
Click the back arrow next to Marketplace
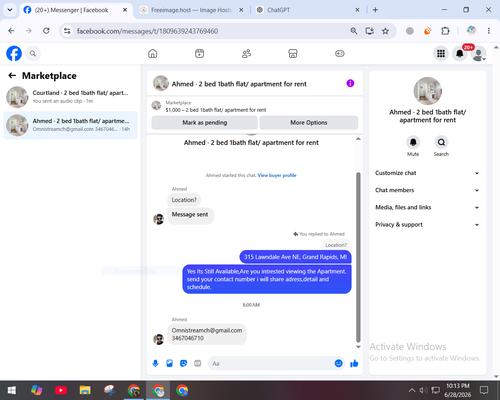[12, 76]
